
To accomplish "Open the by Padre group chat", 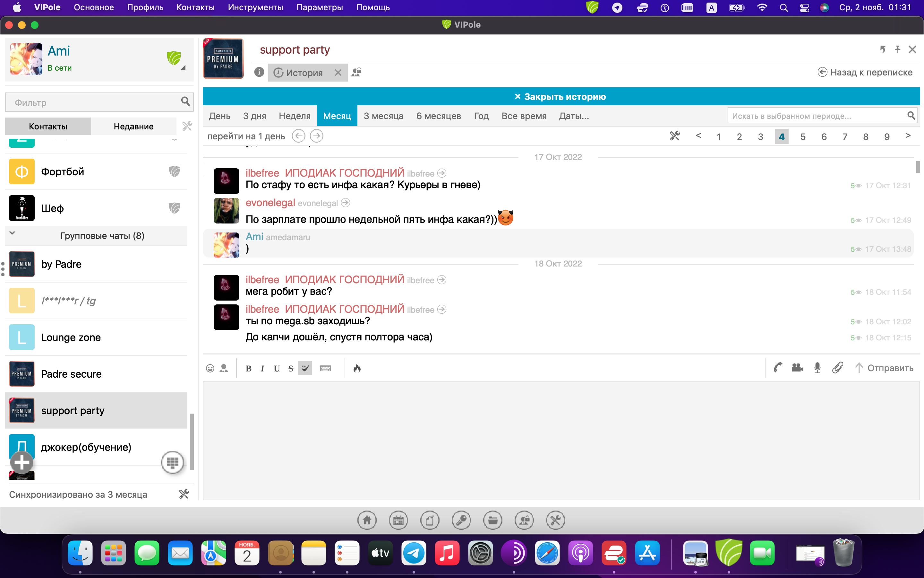I will pos(96,264).
